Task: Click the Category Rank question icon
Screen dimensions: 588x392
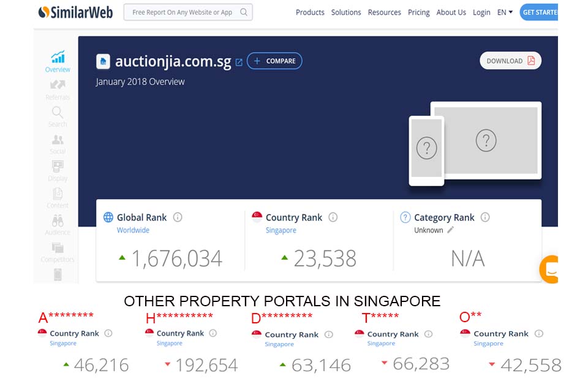Action: click(x=405, y=217)
